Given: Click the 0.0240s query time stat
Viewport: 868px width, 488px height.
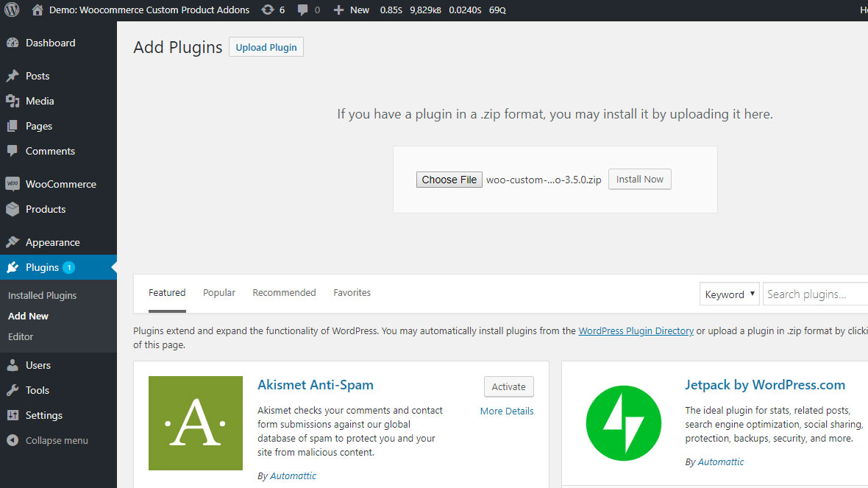Looking at the screenshot, I should coord(465,10).
